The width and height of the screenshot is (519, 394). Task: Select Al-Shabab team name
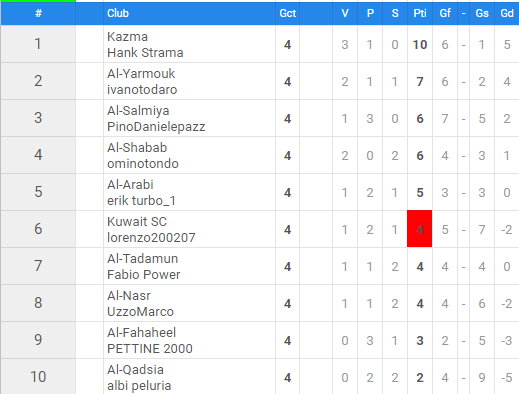(x=137, y=148)
